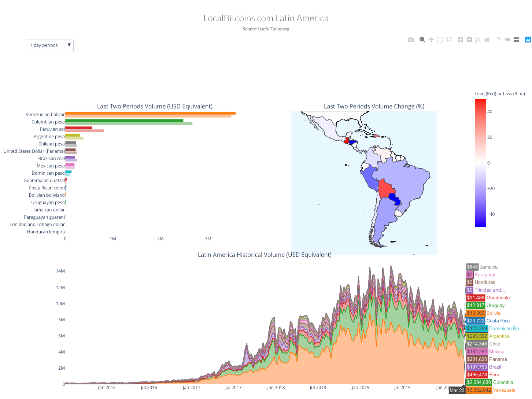
Task: Click the $214,348 Chile hover label
Action: (483, 344)
